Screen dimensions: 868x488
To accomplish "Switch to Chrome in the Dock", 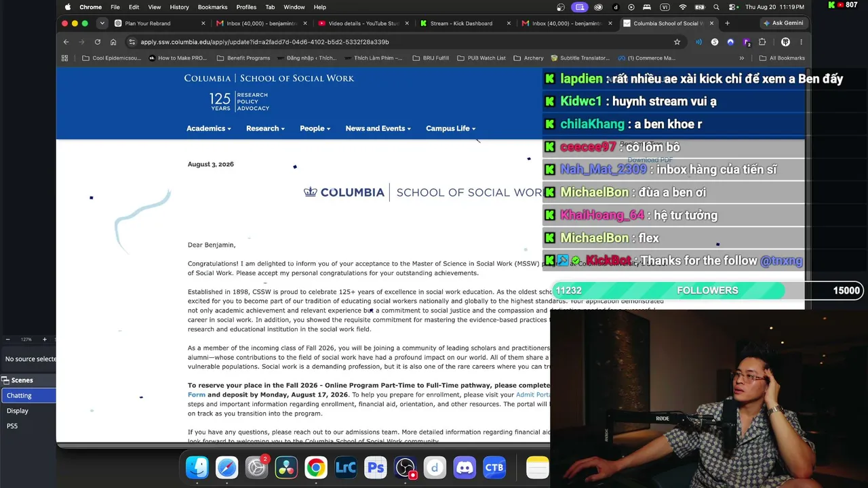I will click(x=316, y=468).
